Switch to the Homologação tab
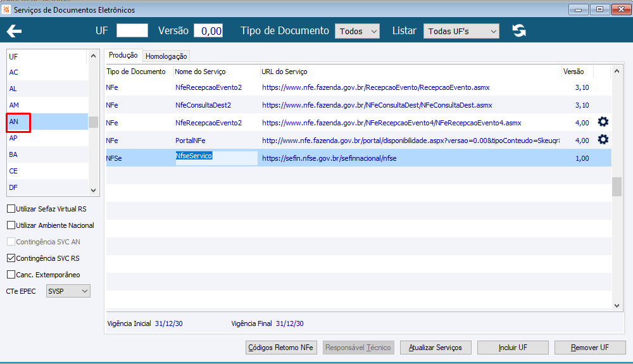Viewport: 633px width, 364px height. point(166,56)
